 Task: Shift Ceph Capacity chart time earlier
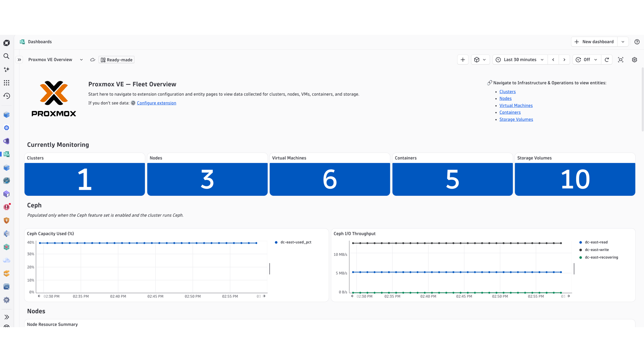pos(39,296)
